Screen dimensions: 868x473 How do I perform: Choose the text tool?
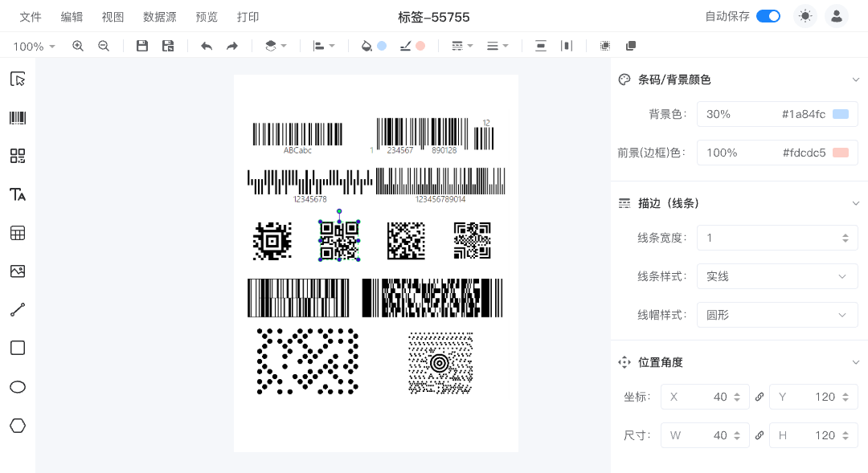point(18,194)
